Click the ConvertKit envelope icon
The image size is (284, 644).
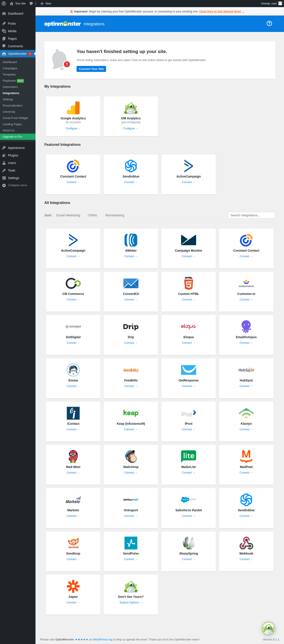pyautogui.click(x=131, y=283)
